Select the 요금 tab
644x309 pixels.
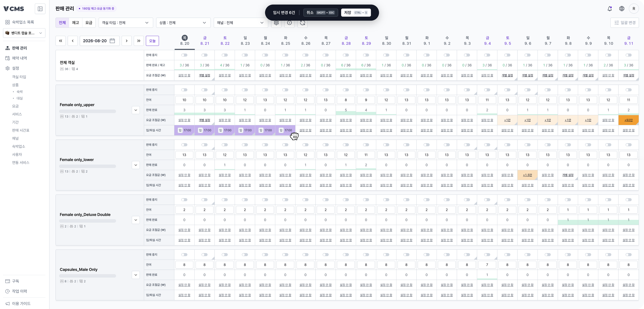point(89,23)
